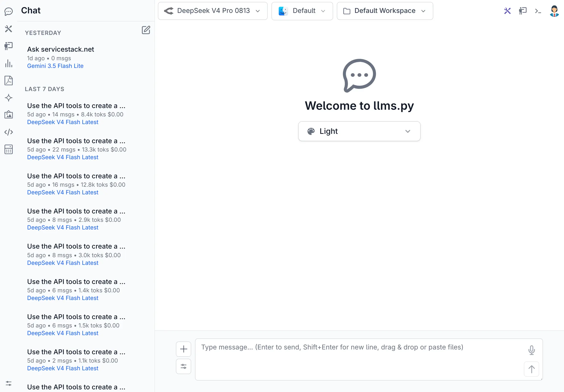Click DeepSeek V4 Flash Latest link under 1.1k toks chat
The height and width of the screenshot is (392, 564).
[63, 368]
